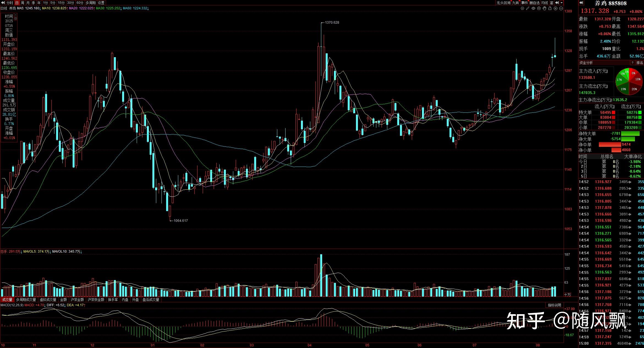Switch to 内盘 indicator tab
This screenshot has height=348, width=644.
pos(125,300)
